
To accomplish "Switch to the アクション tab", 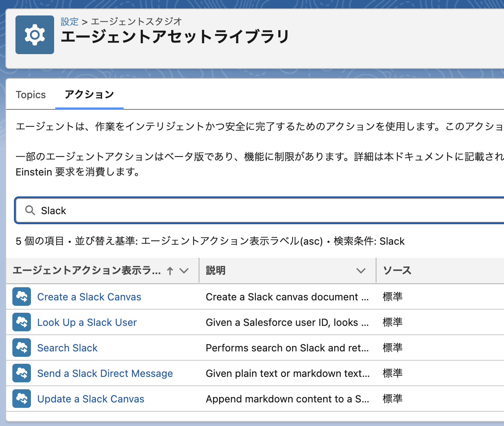I will tap(89, 94).
